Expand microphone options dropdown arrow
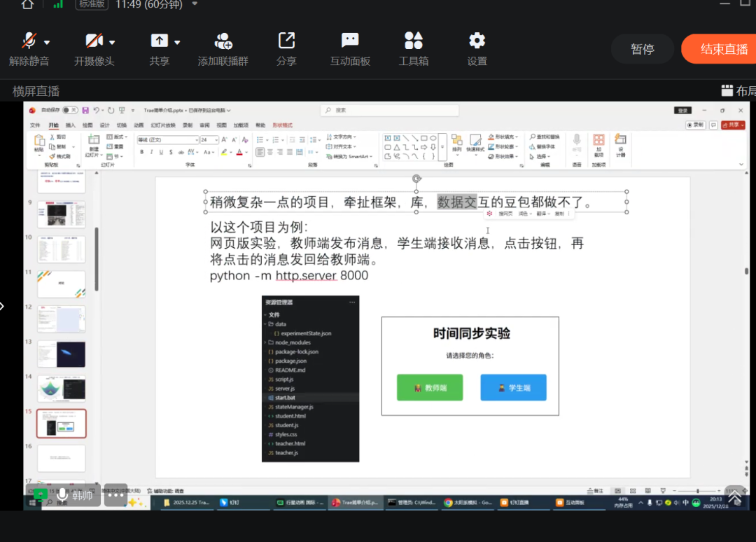The height and width of the screenshot is (542, 756). coord(47,42)
